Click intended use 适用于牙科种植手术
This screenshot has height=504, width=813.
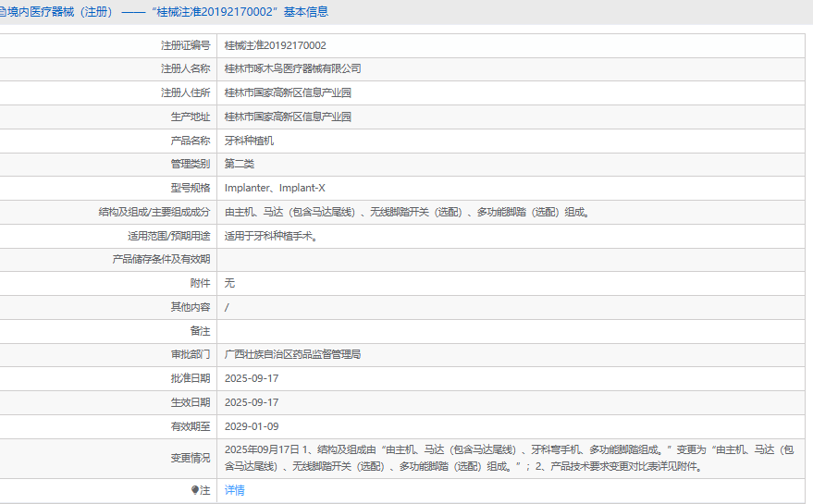click(271, 236)
